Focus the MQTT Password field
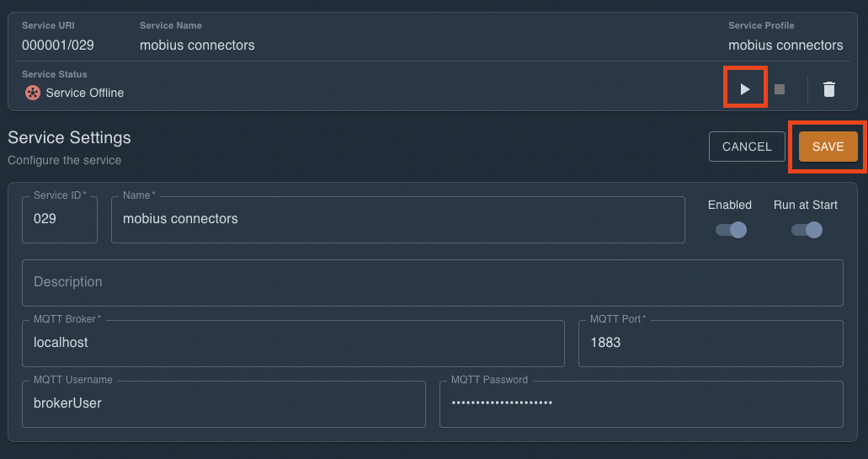The height and width of the screenshot is (459, 868). click(x=640, y=403)
